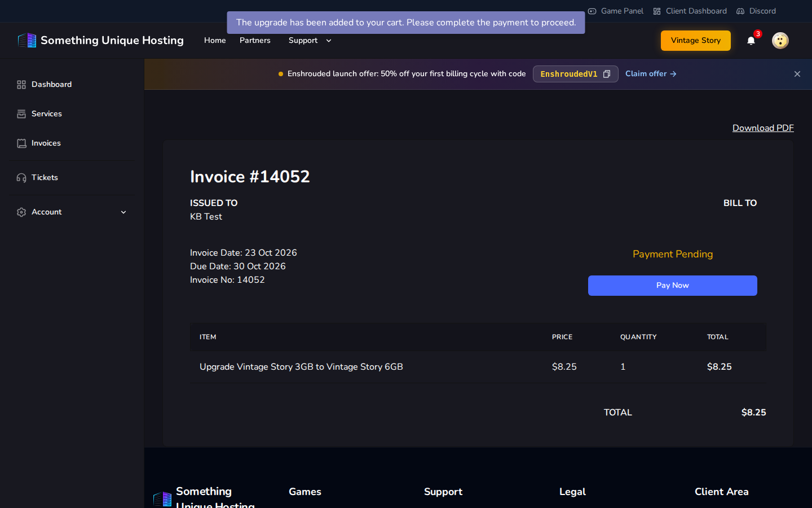
Task: Click the Invoices sidebar icon
Action: 21,143
